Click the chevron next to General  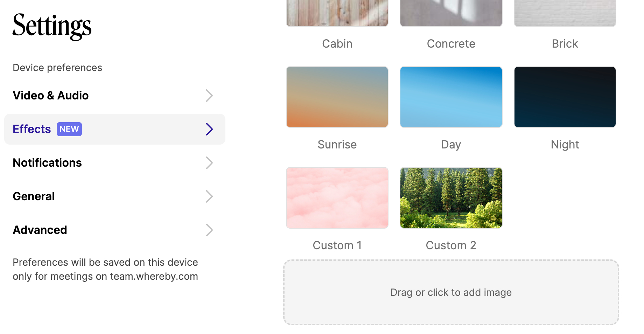209,196
